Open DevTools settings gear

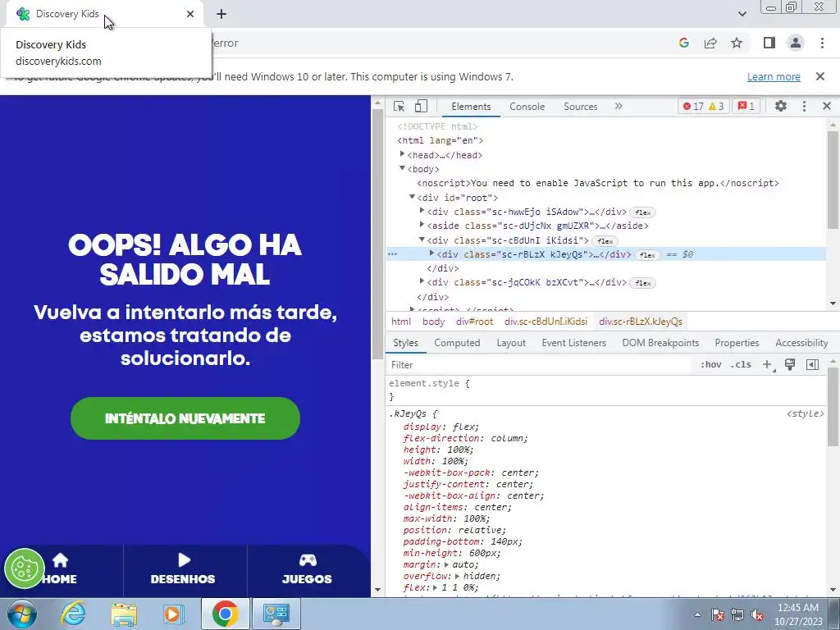click(781, 106)
